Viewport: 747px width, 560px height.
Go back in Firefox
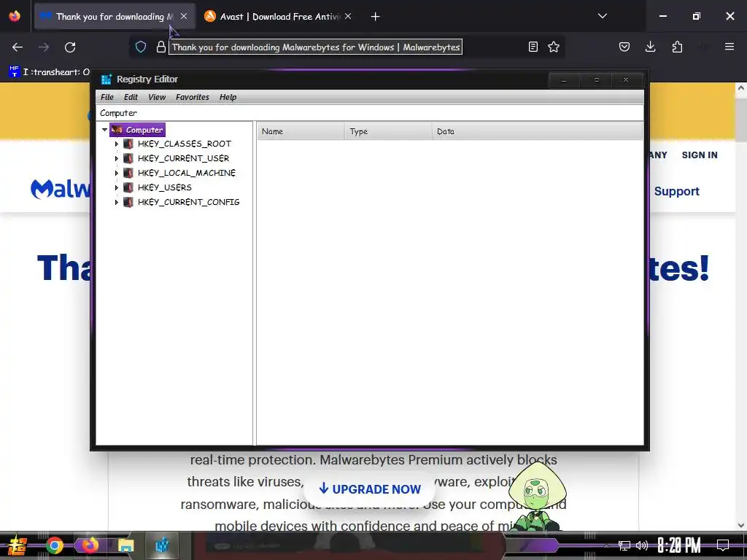(18, 47)
